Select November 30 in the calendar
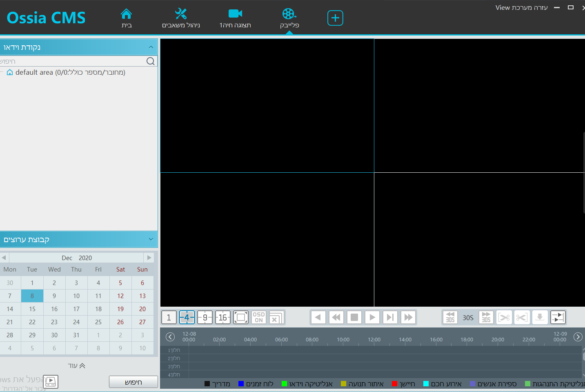The width and height of the screenshot is (585, 392). tap(10, 283)
